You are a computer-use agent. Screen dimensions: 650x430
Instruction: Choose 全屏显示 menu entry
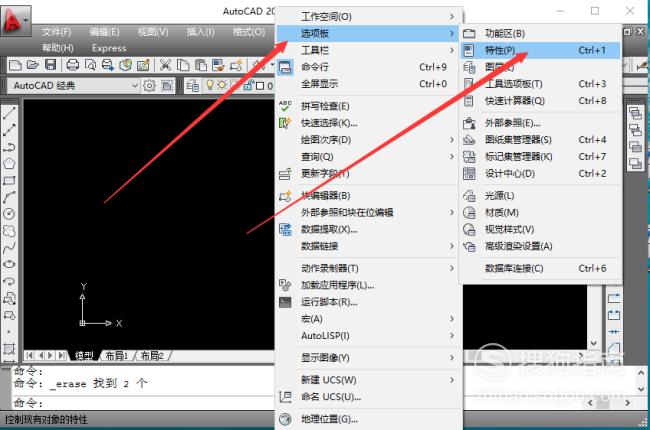pos(369,84)
